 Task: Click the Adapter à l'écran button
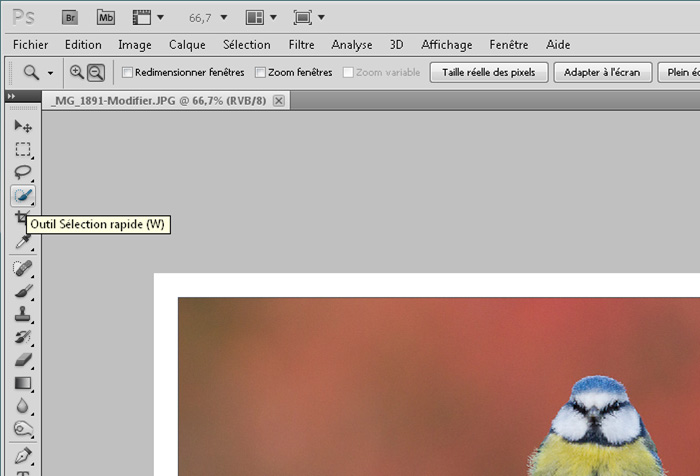tap(602, 72)
